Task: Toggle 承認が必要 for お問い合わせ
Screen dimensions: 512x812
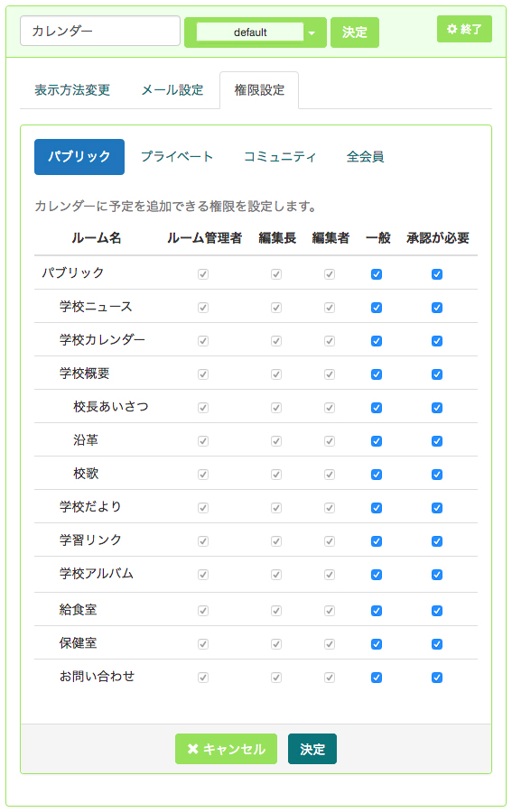Action: [x=437, y=678]
